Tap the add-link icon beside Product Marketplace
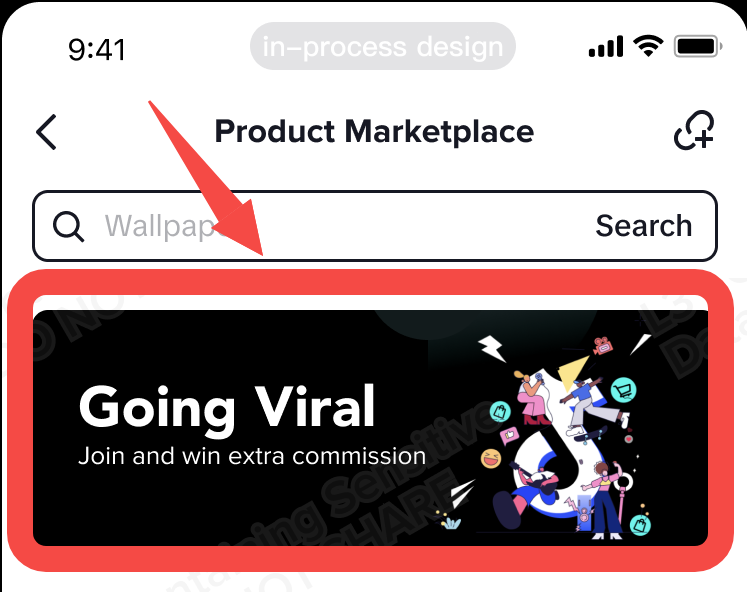This screenshot has height=592, width=747. click(x=694, y=130)
